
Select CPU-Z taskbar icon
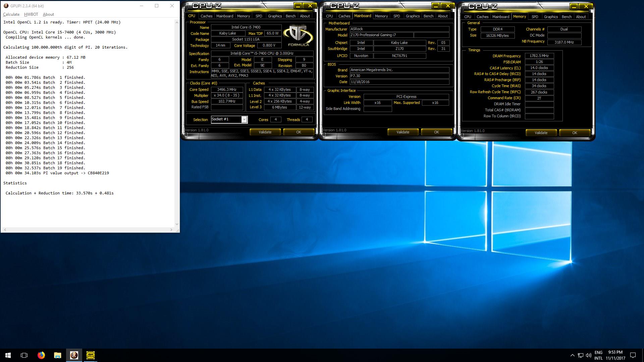[x=90, y=355]
